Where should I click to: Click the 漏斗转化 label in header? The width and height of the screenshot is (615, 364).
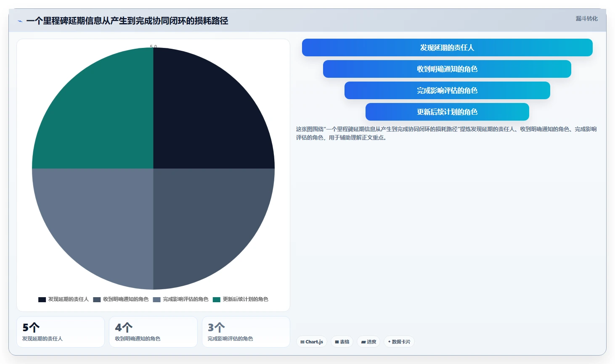586,18
